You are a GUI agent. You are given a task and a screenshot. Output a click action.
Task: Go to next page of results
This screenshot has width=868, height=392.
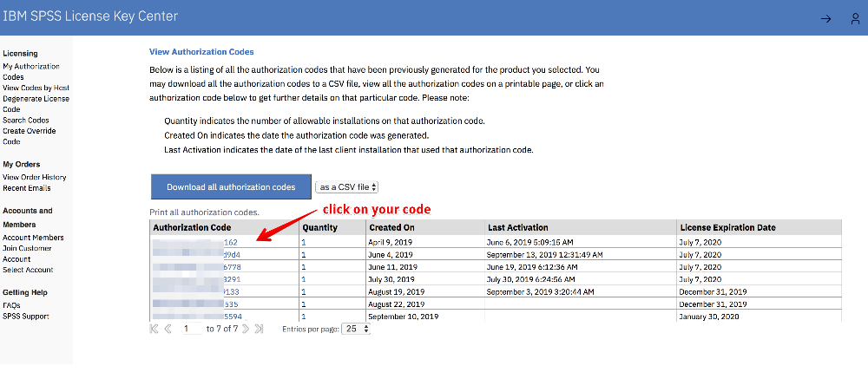246,329
